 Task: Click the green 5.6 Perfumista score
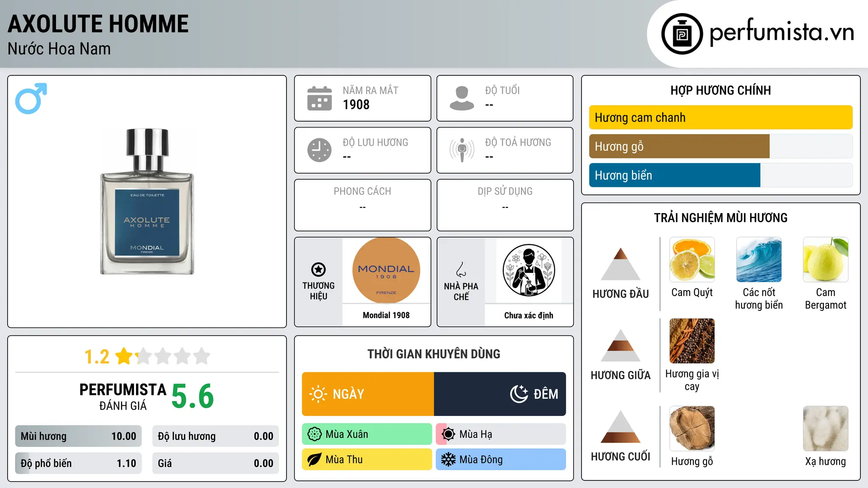tap(193, 396)
